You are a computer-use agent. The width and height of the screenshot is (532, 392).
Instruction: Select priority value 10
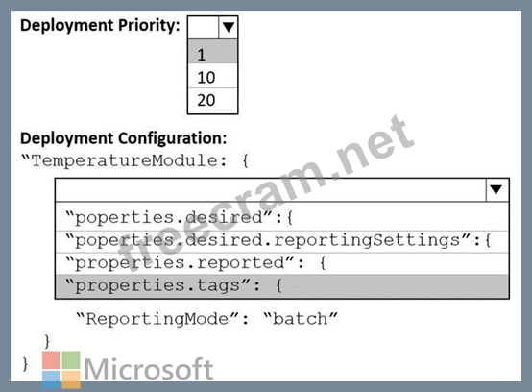(212, 77)
